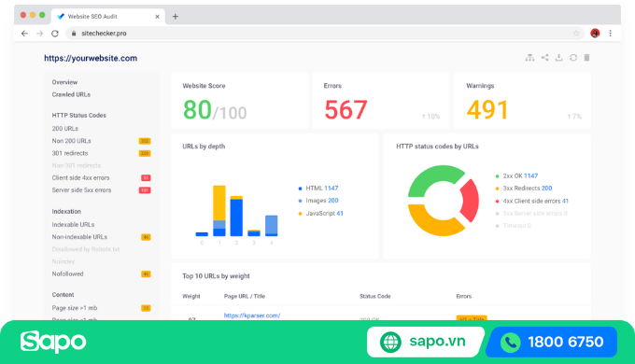635x364 pixels.
Task: Click the Weight column header
Action: pos(191,297)
